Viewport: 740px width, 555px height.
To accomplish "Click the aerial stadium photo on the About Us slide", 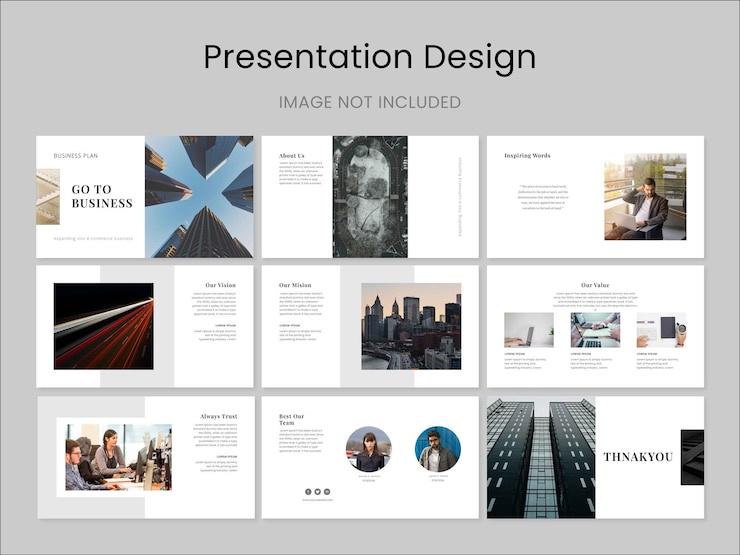I will click(370, 197).
